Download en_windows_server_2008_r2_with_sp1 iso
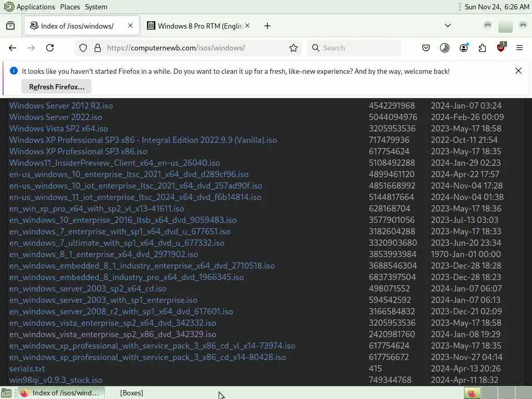 pos(121,312)
